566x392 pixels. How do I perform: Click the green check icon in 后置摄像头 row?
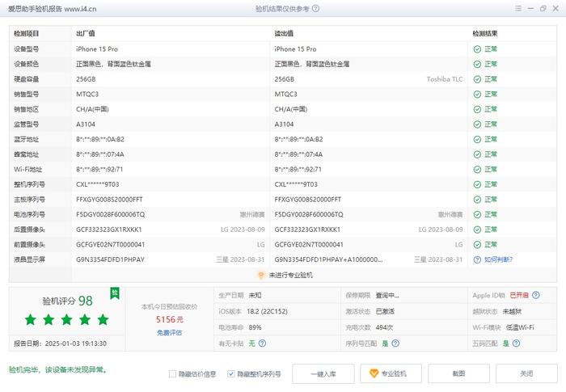(477, 230)
